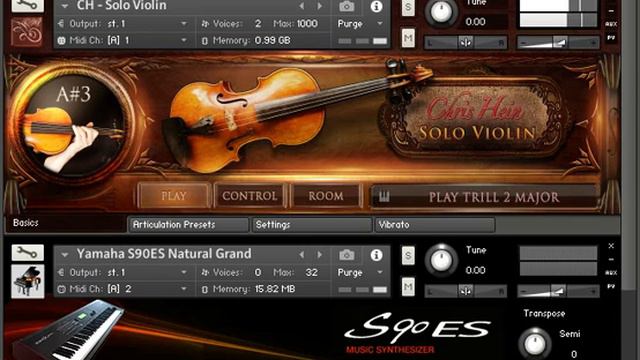Image resolution: width=640 pixels, height=360 pixels.
Task: Switch to the ROOM page
Action: coord(326,196)
